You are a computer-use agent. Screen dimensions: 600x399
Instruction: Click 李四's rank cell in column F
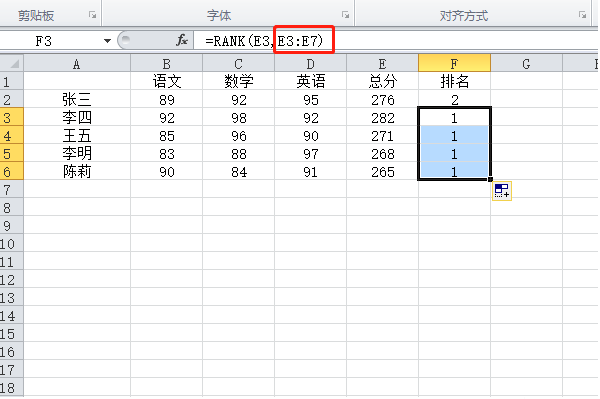coord(454,117)
